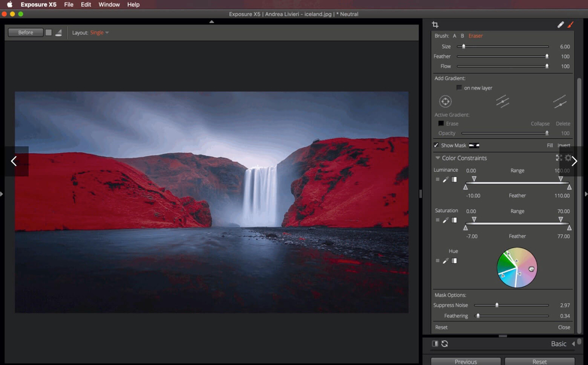This screenshot has height=365, width=588.
Task: Select the Crop tool
Action: coord(435,24)
